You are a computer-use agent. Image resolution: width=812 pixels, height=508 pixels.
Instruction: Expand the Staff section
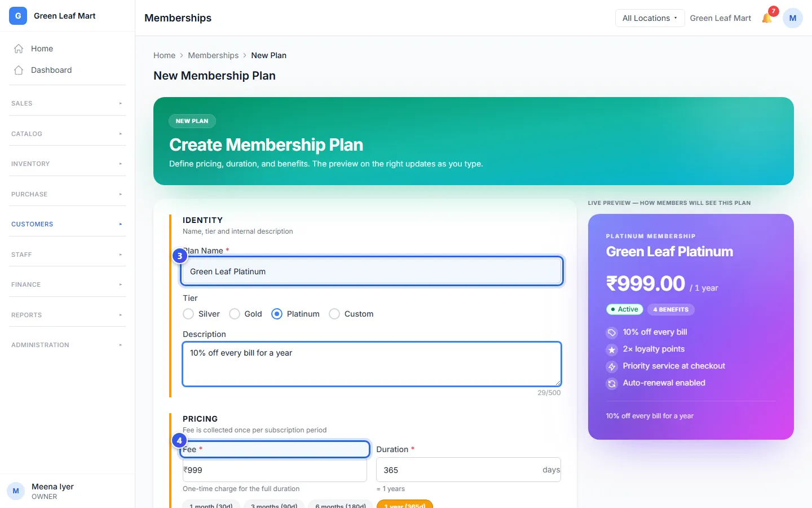point(67,255)
